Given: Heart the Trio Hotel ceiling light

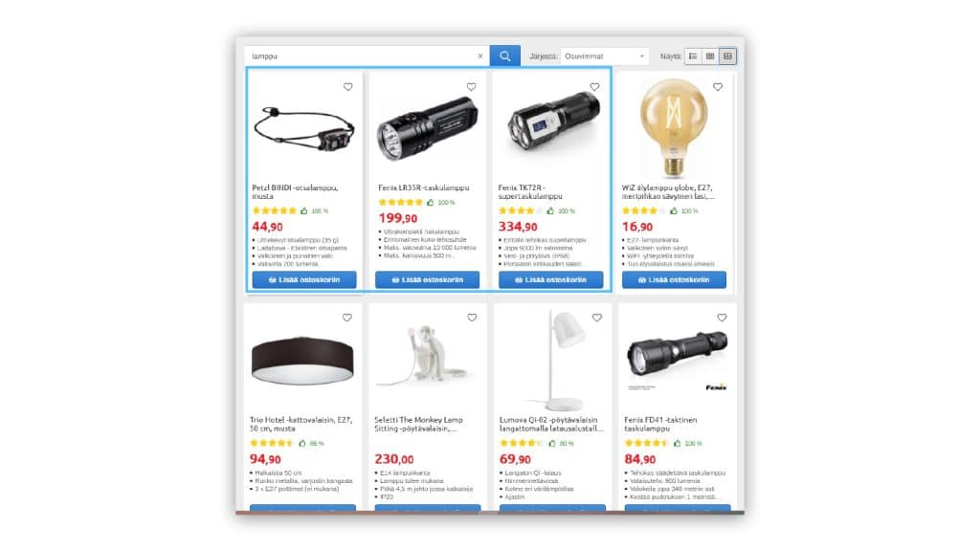Looking at the screenshot, I should click(x=346, y=318).
